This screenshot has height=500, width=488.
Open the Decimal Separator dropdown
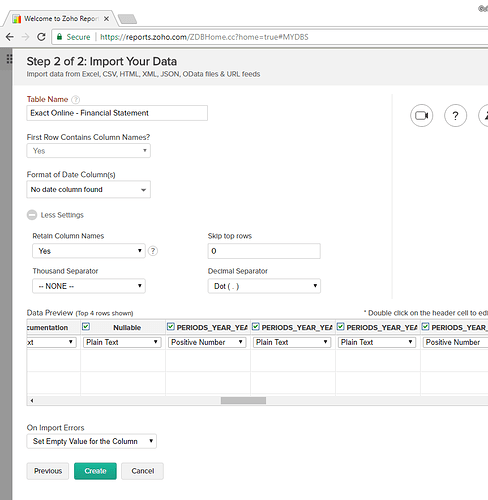[264, 286]
